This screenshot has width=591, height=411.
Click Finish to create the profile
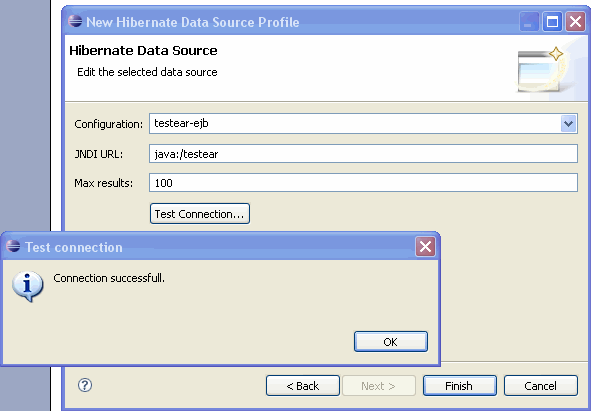[x=459, y=386]
